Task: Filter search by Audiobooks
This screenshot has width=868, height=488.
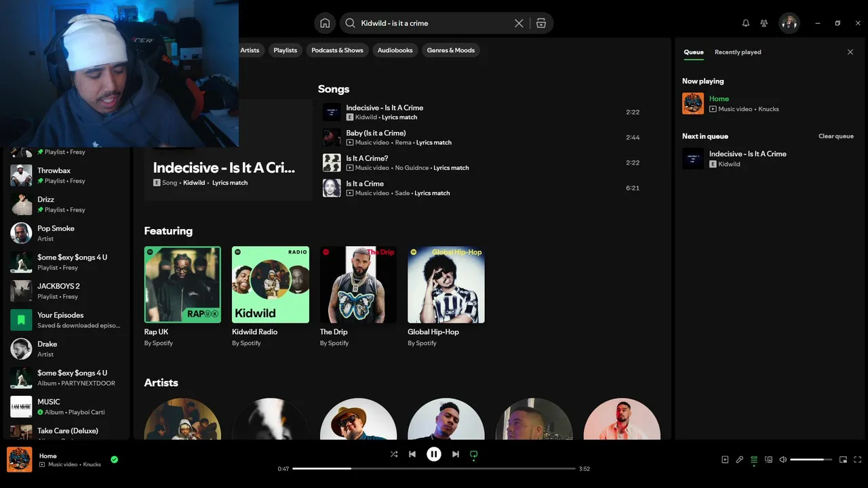Action: [395, 50]
